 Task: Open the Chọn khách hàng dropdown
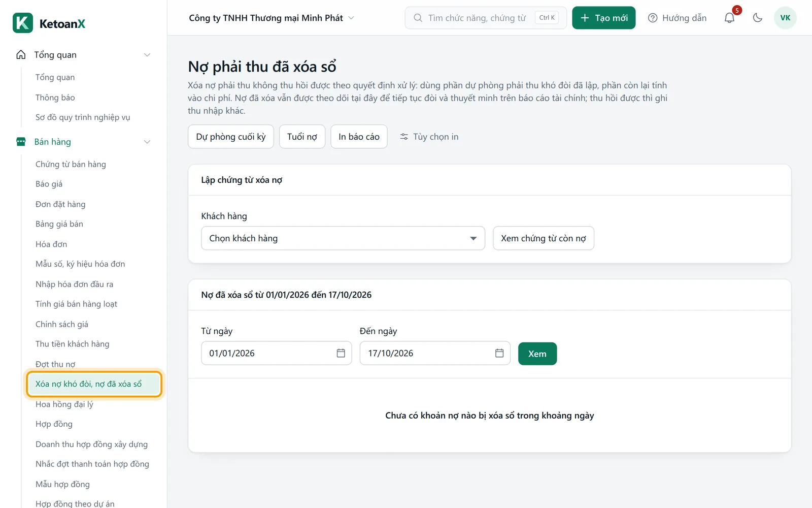coord(343,238)
